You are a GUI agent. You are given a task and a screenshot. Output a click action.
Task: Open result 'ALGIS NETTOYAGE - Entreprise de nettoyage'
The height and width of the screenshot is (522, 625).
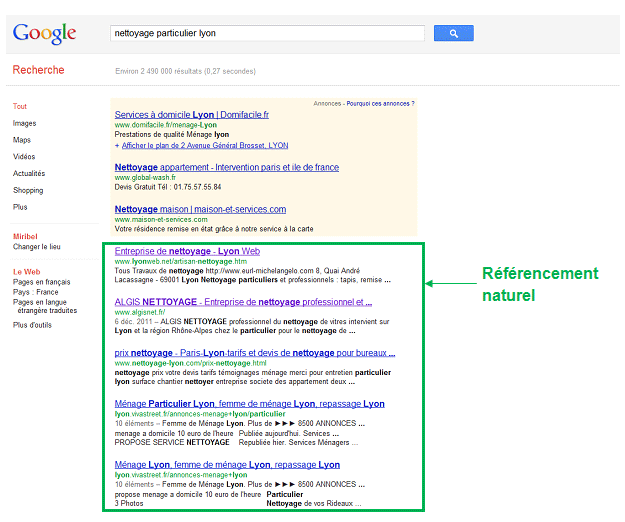pyautogui.click(x=243, y=302)
